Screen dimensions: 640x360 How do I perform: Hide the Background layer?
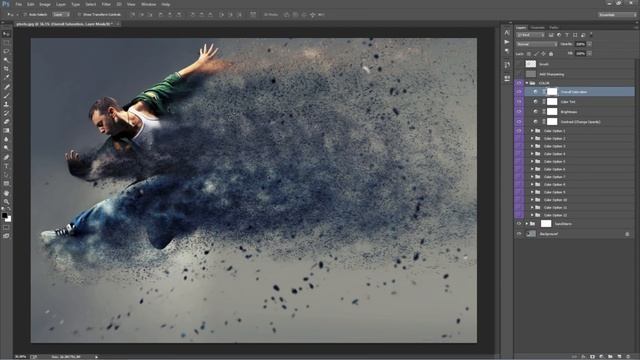point(519,234)
